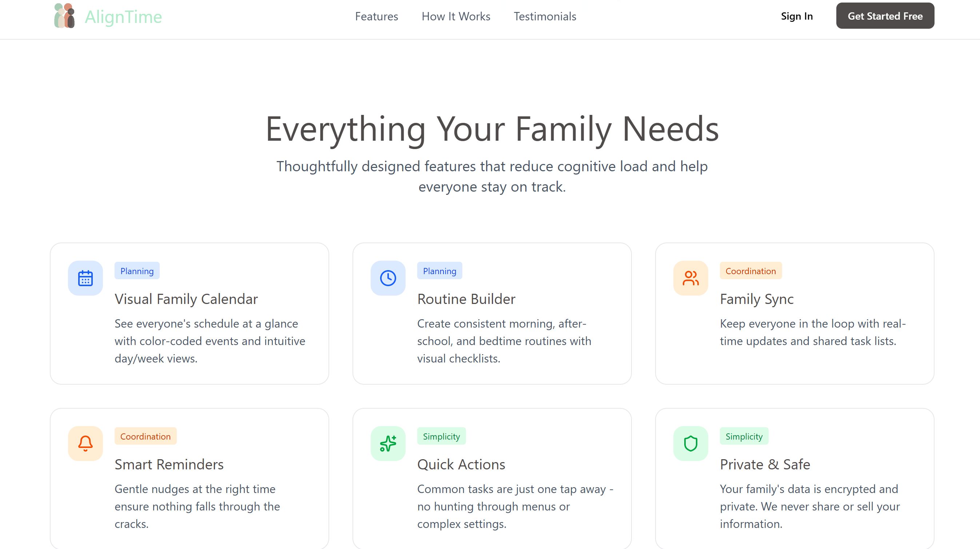This screenshot has width=980, height=549.
Task: Go to How It Works section
Action: coord(456,16)
